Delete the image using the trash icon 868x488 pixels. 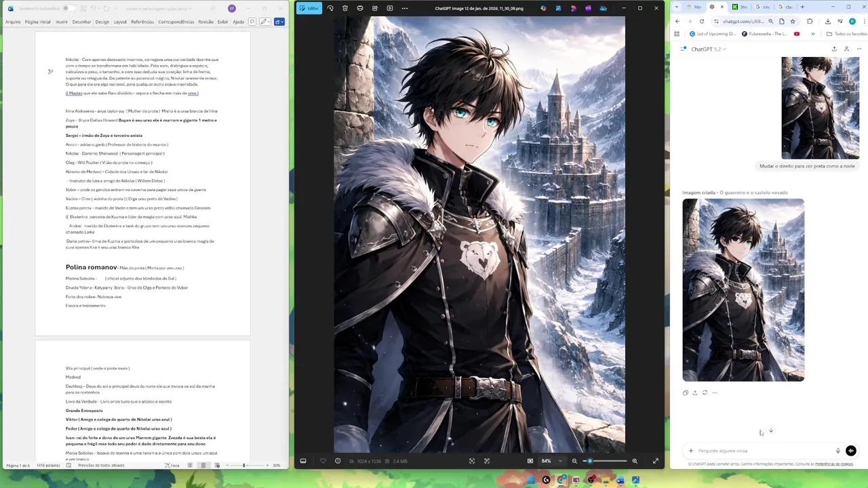coord(345,8)
